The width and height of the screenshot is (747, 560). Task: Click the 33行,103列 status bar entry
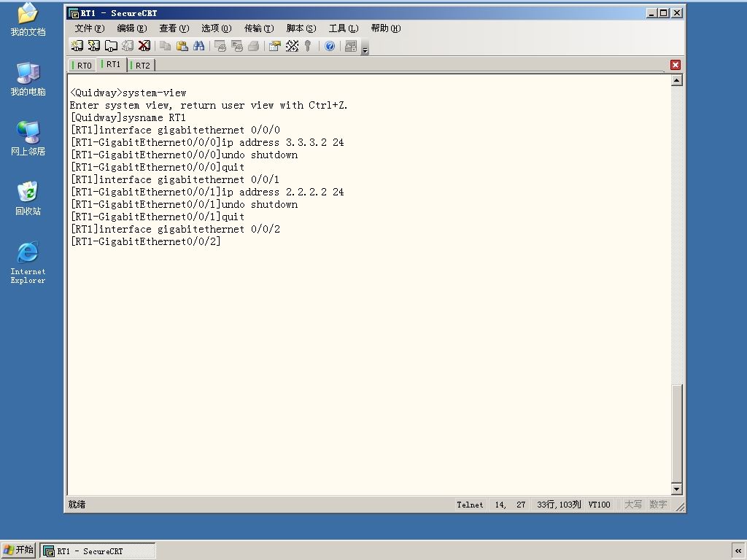coord(558,505)
